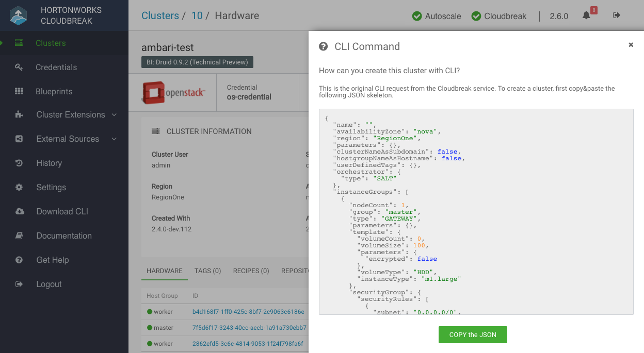Click the Cloudbreak status label
This screenshot has height=353, width=644.
point(505,16)
